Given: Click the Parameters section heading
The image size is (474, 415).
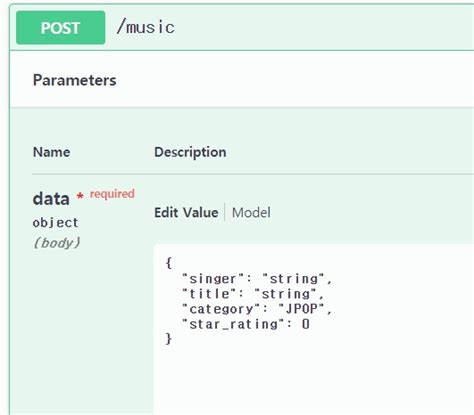Looking at the screenshot, I should click(x=75, y=80).
